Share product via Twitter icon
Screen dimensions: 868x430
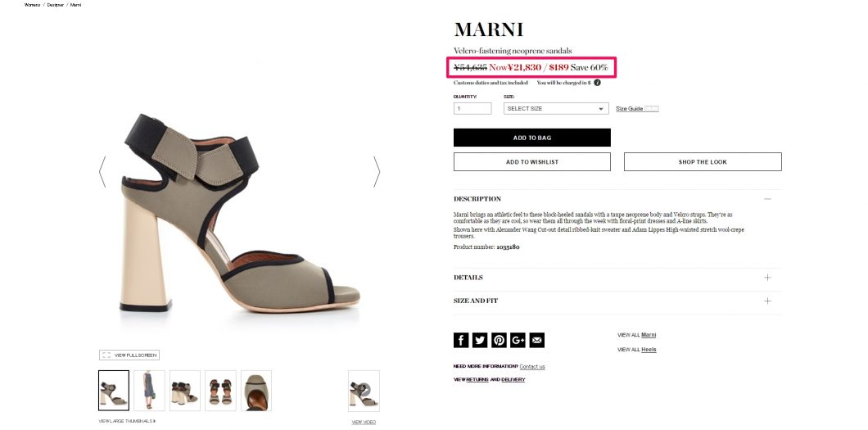click(x=480, y=341)
